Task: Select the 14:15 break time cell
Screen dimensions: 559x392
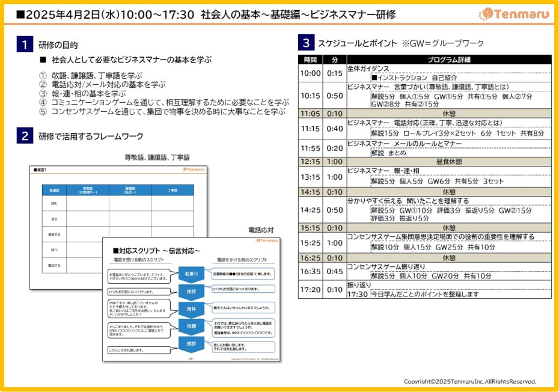Action: point(310,192)
